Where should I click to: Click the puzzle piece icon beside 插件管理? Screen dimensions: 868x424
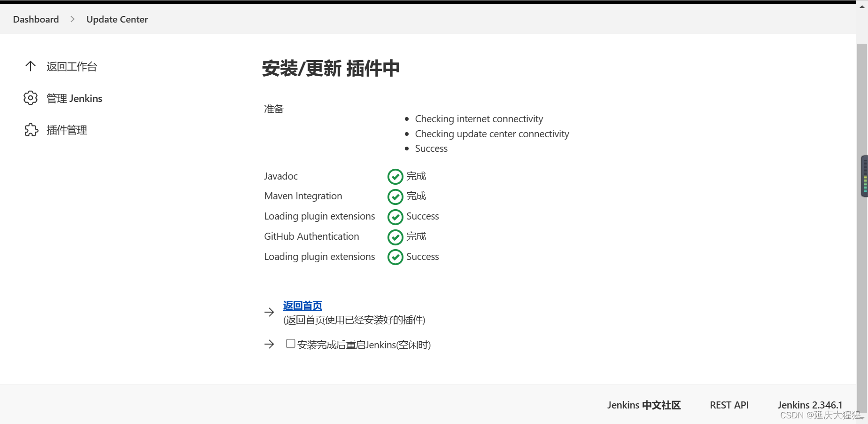click(31, 130)
